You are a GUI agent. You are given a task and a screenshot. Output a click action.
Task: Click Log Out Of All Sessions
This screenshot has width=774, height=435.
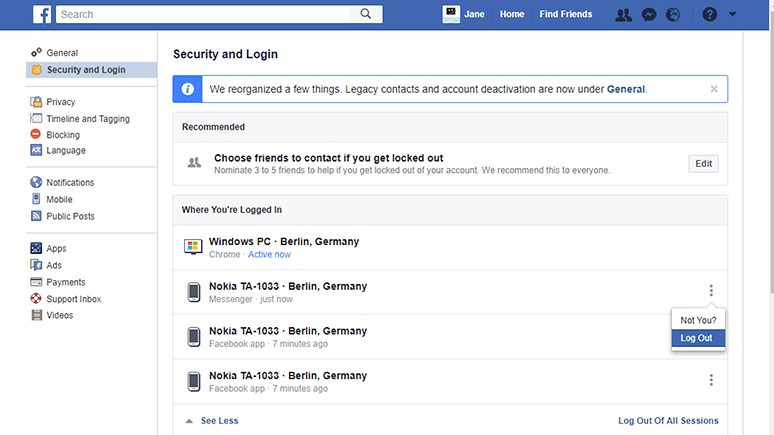coord(668,421)
